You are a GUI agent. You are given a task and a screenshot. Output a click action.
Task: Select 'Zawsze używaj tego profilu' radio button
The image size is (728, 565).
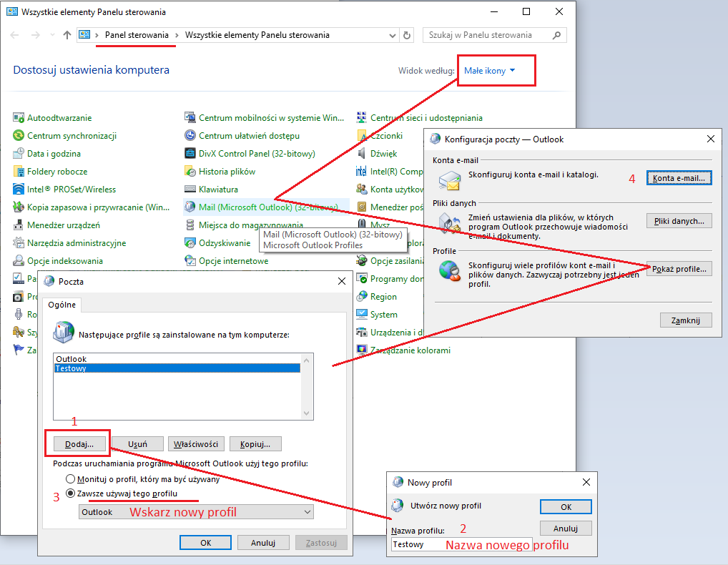coord(70,493)
